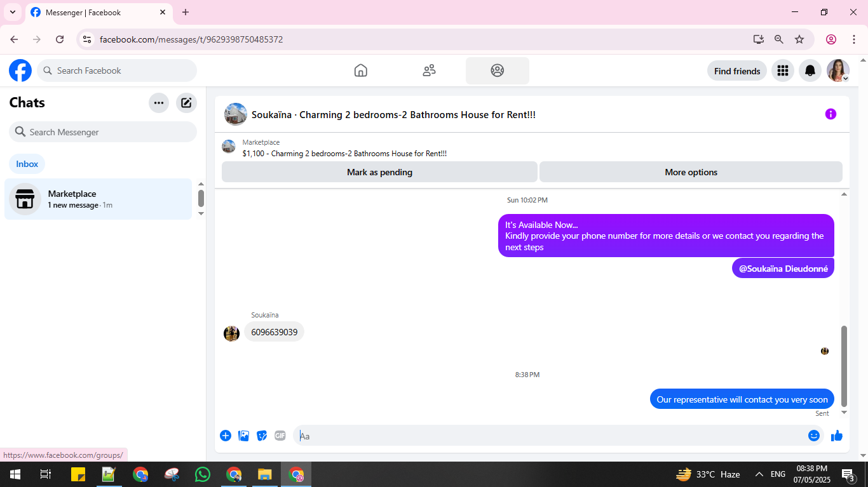Attach a photo with the image icon
The image size is (868, 487).
click(x=243, y=436)
